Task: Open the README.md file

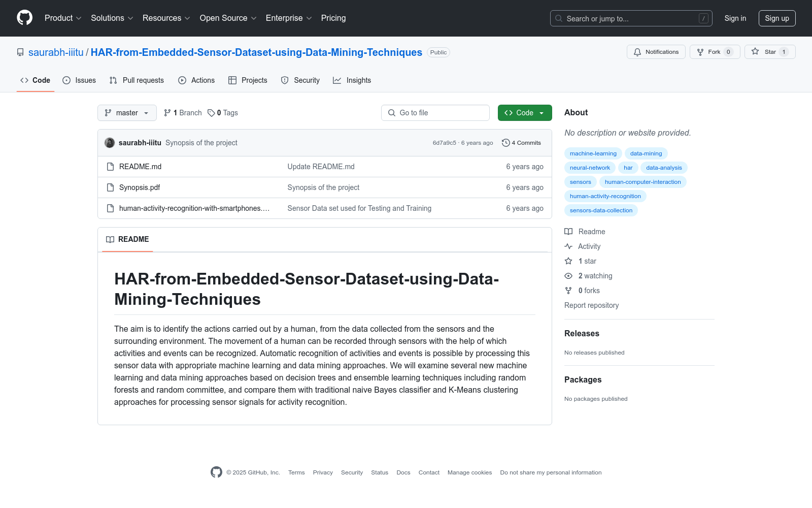Action: pos(140,167)
